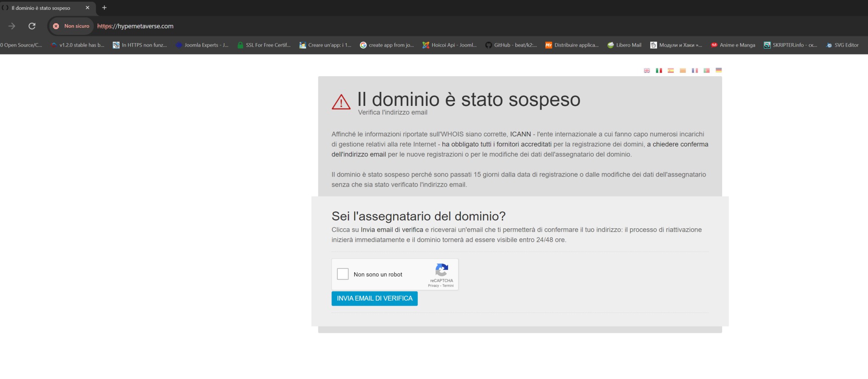868x379 pixels.
Task: Check the 'Non sono un robot' checkbox
Action: tap(342, 274)
